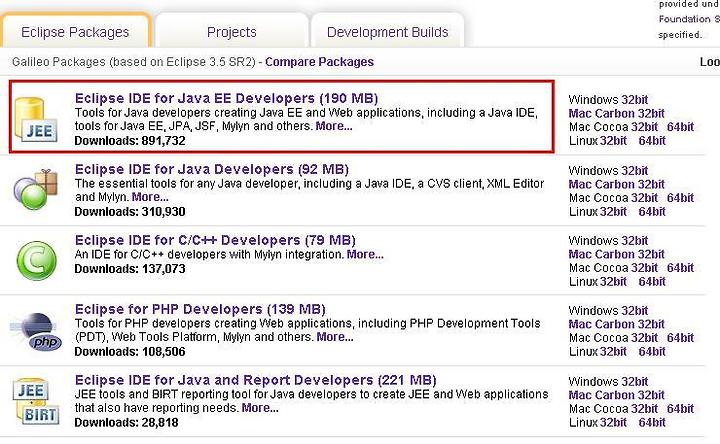Download C/C++ Linux 32bit
This screenshot has height=444, width=720.
coord(613,281)
